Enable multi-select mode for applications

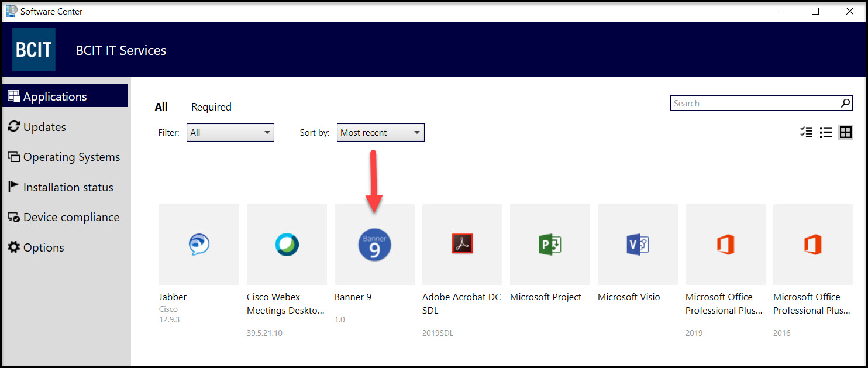click(806, 132)
